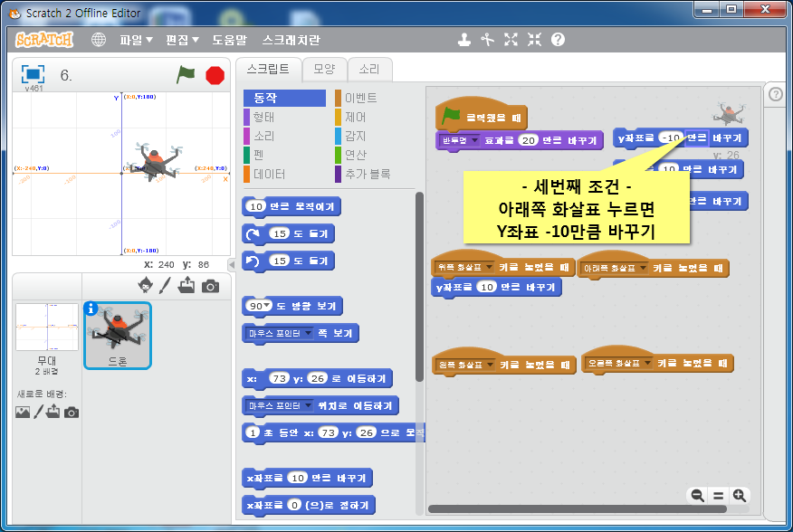
Task: Select the 추가 블록 category
Action: 374,174
